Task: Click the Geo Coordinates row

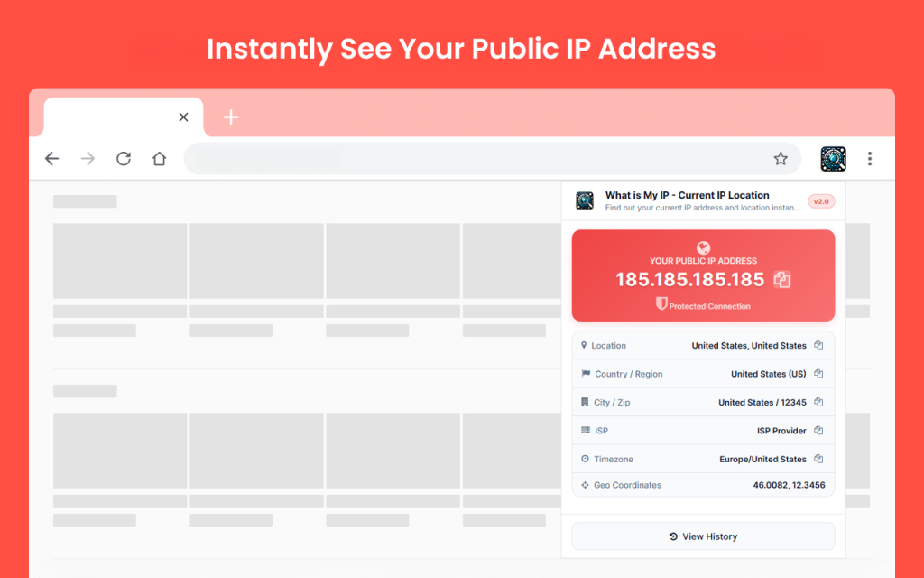Action: pos(703,485)
